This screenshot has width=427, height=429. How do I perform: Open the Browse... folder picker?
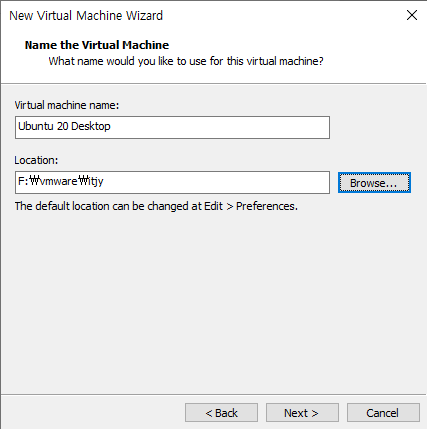(374, 183)
